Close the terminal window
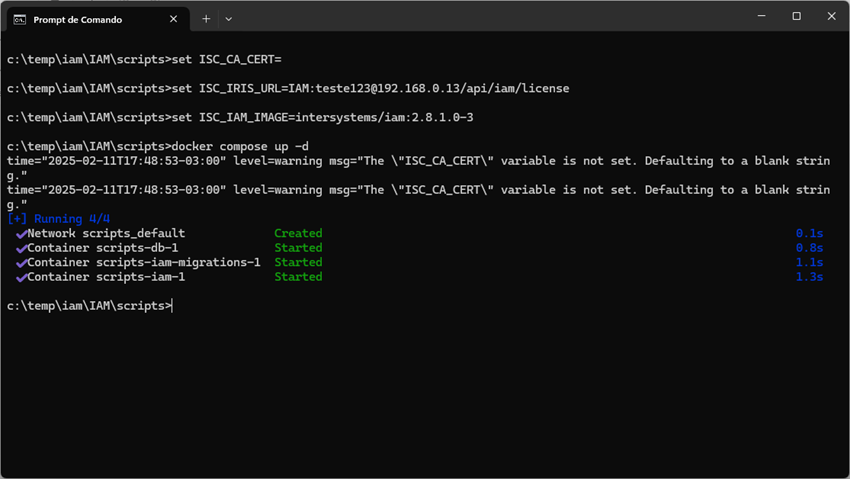850x479 pixels. pyautogui.click(x=831, y=16)
